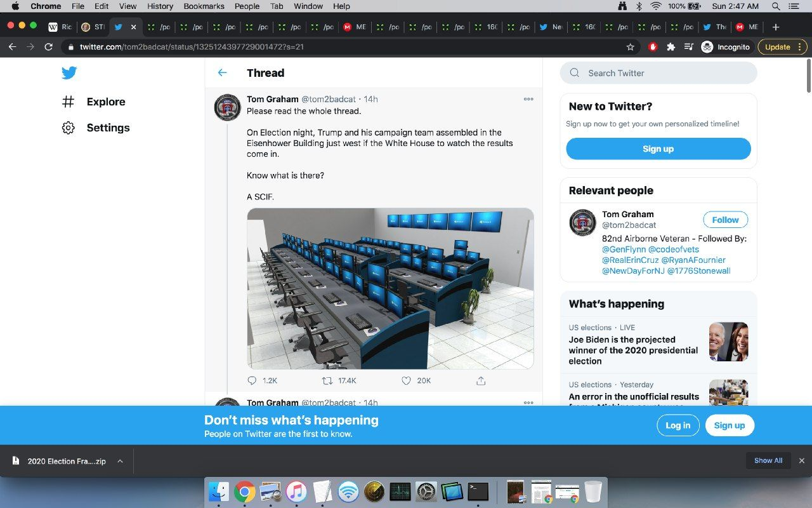Close the downloads bar

pos(802,461)
